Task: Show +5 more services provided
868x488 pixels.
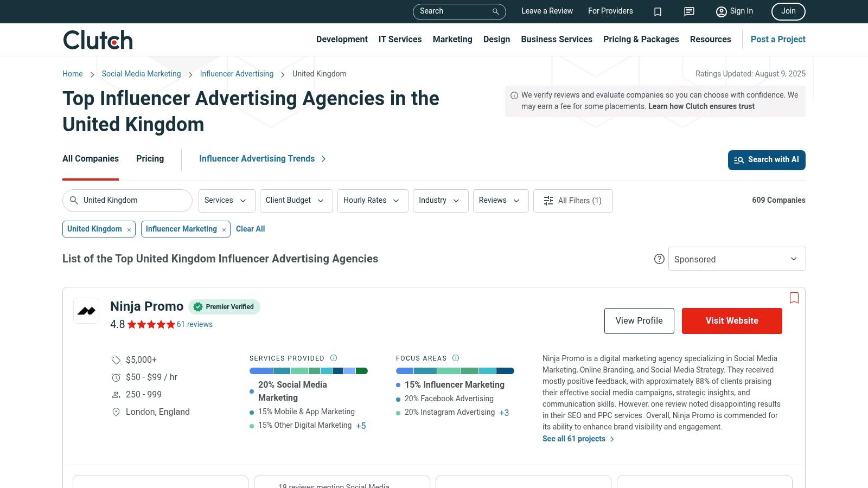Action: point(361,426)
